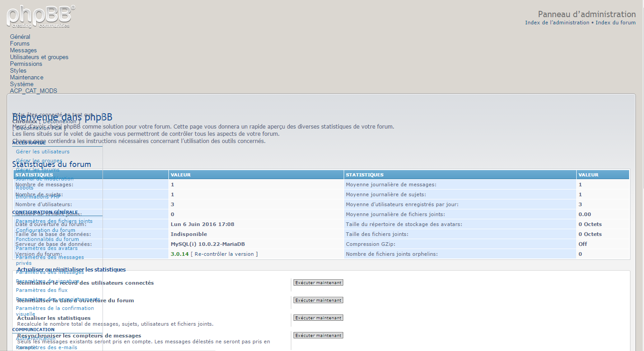This screenshot has height=351, width=644.
Task: Select the Styles tab
Action: click(x=19, y=70)
